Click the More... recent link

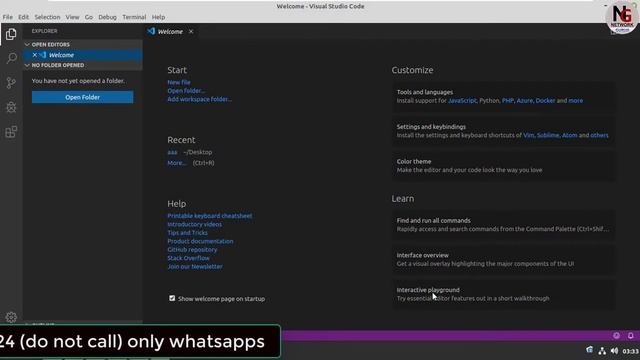point(177,162)
